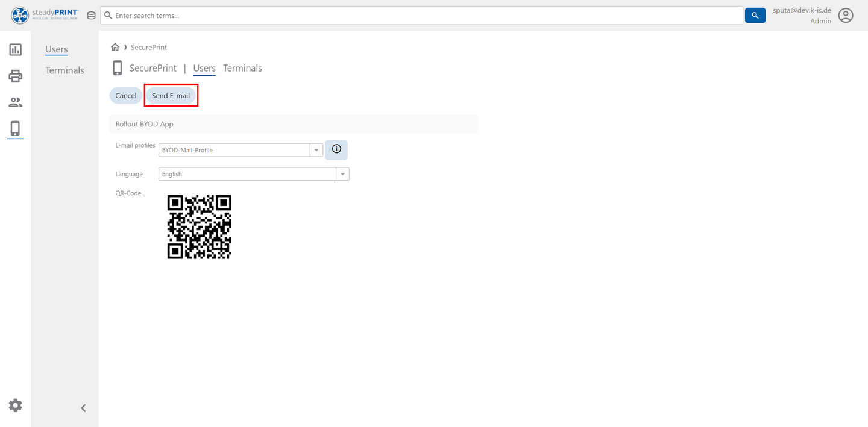Image resolution: width=868 pixels, height=427 pixels.
Task: Click the steadyPRINT logo
Action: coord(45,15)
